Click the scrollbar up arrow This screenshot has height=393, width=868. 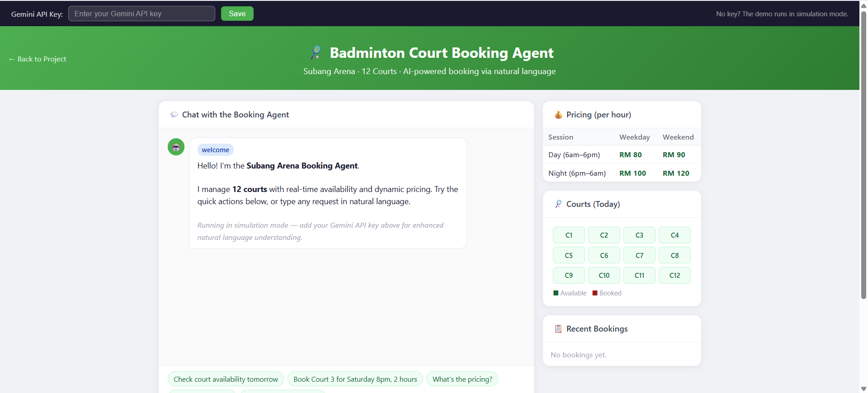tap(863, 5)
